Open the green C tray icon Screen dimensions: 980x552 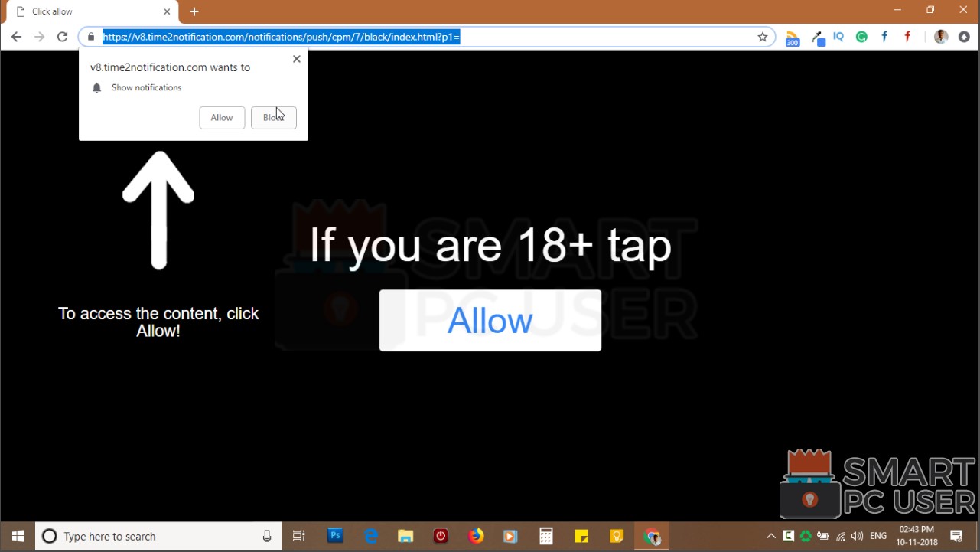(788, 536)
